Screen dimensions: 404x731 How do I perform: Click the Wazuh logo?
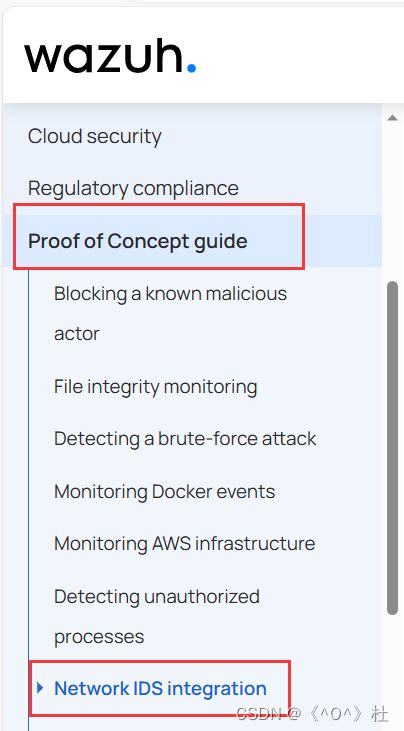[x=110, y=56]
